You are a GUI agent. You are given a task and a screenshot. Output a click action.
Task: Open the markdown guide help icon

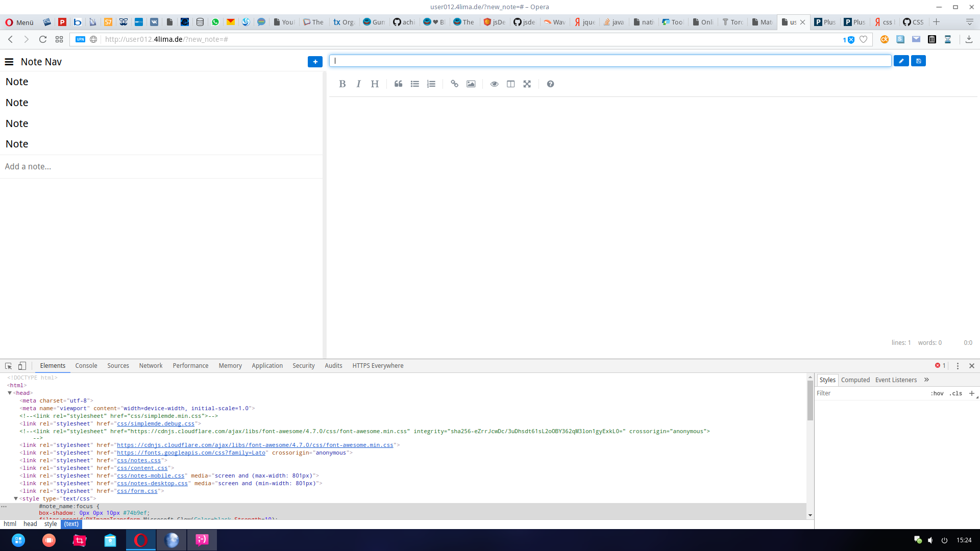click(x=550, y=84)
